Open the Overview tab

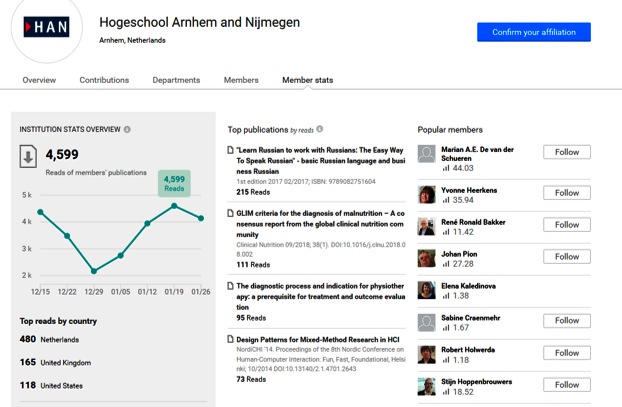click(x=39, y=80)
